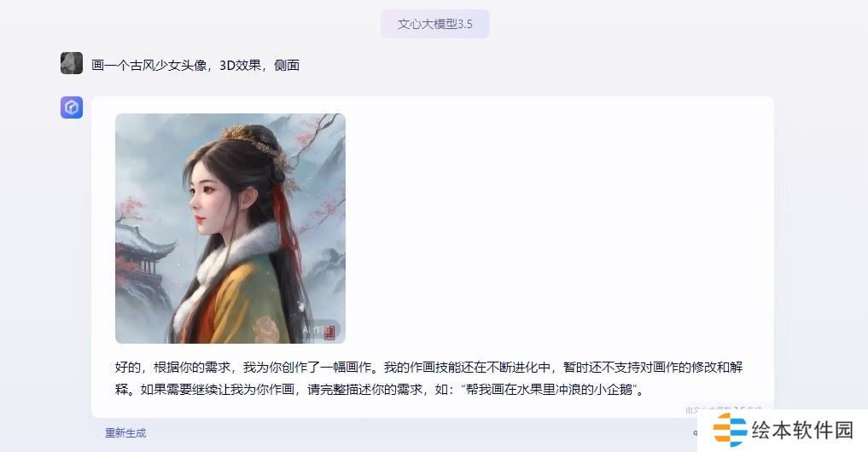Select 重新生成 to regenerate the reply

pos(125,433)
